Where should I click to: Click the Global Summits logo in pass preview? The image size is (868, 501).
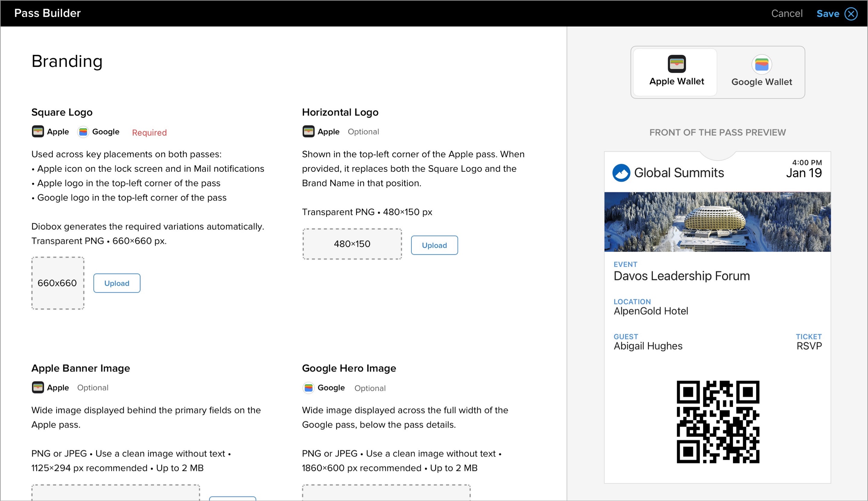(621, 173)
